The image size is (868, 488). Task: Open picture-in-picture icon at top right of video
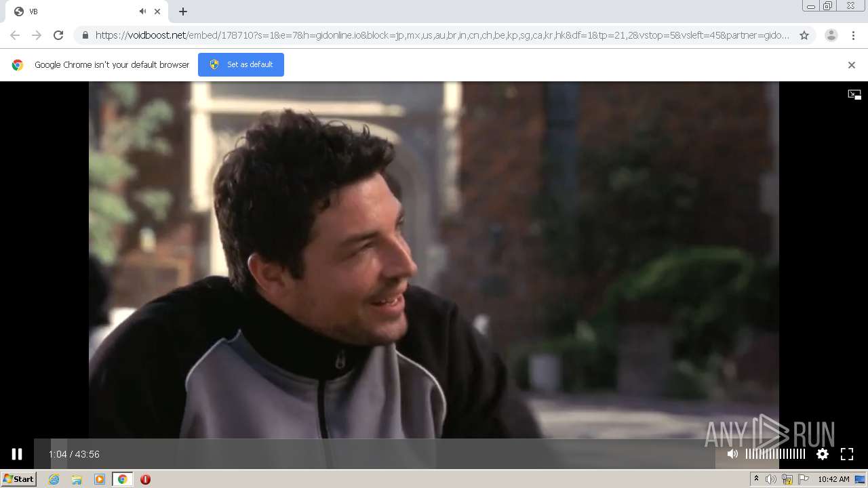point(854,95)
